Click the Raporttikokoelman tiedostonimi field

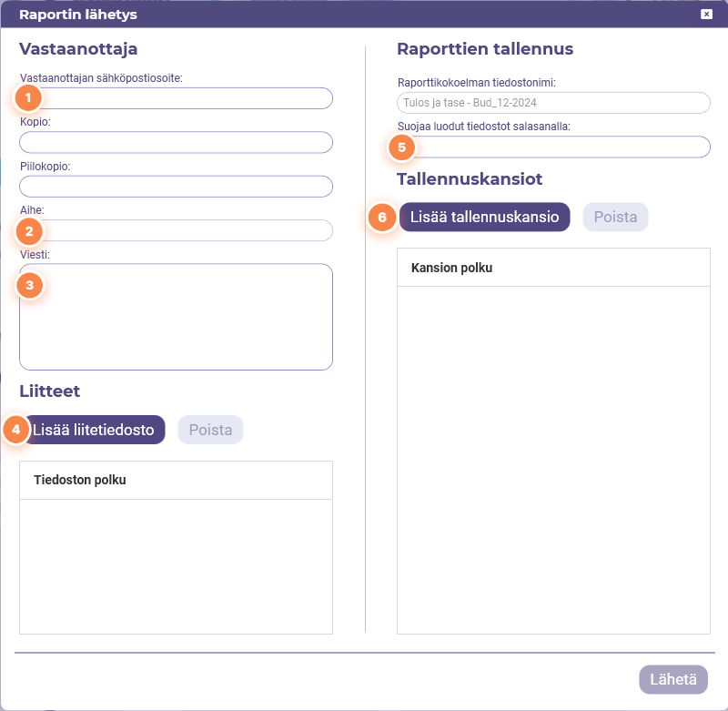[553, 103]
